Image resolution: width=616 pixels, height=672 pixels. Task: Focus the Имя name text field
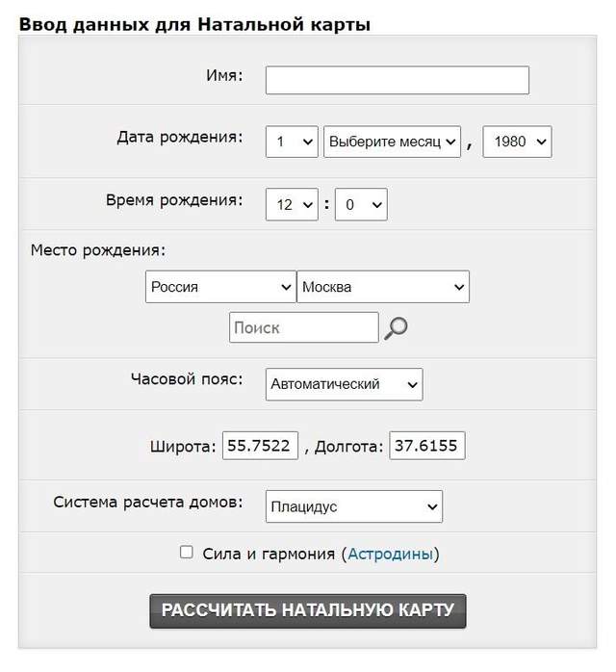coord(397,80)
